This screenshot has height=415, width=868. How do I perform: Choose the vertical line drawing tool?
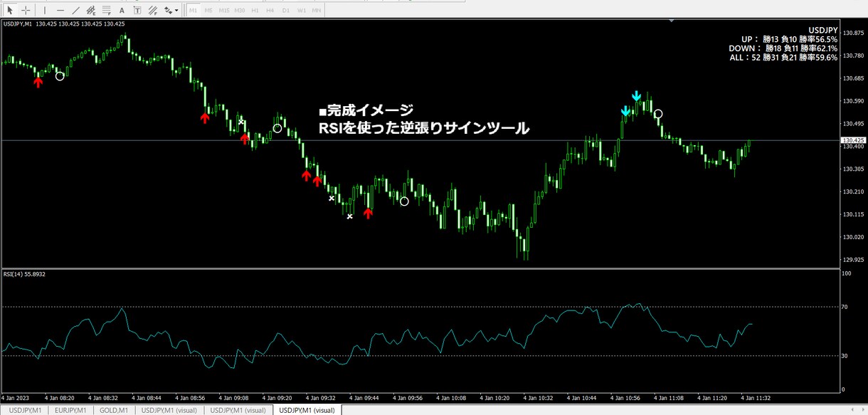coord(45,11)
